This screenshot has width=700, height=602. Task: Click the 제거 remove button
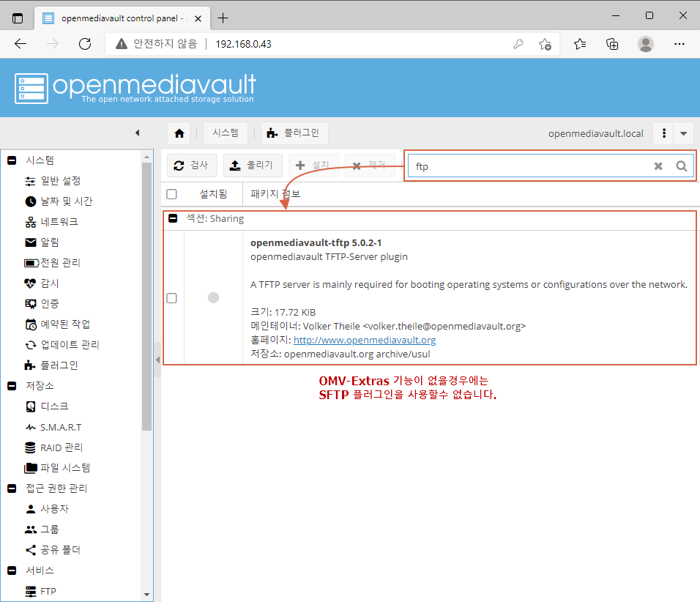(370, 166)
